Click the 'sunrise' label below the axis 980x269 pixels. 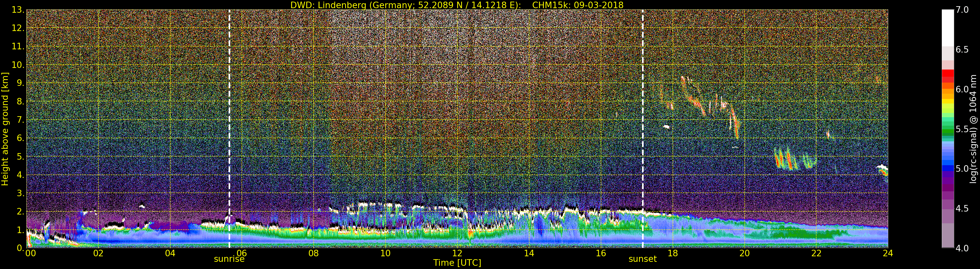229,259
